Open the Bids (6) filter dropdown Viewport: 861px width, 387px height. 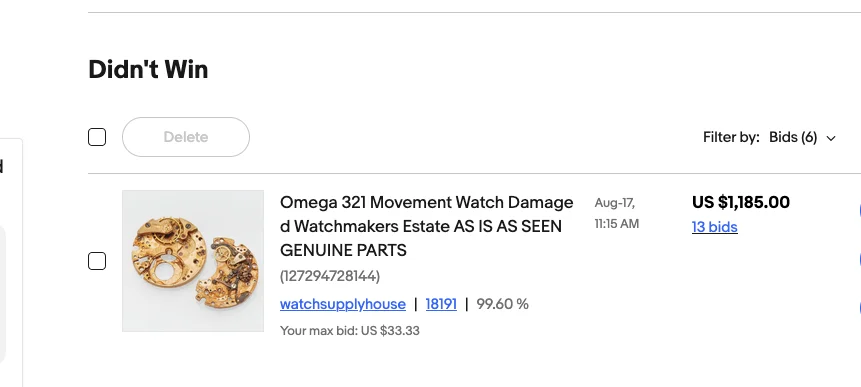802,137
